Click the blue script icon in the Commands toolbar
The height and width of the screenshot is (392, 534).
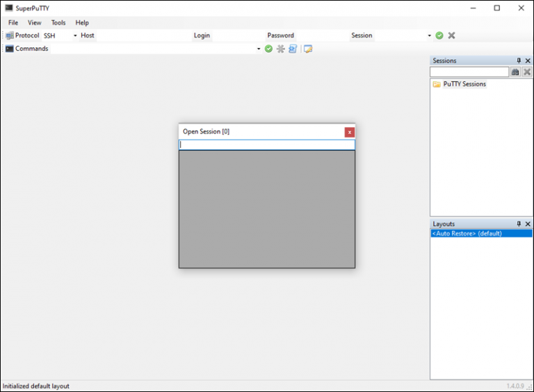click(x=293, y=49)
